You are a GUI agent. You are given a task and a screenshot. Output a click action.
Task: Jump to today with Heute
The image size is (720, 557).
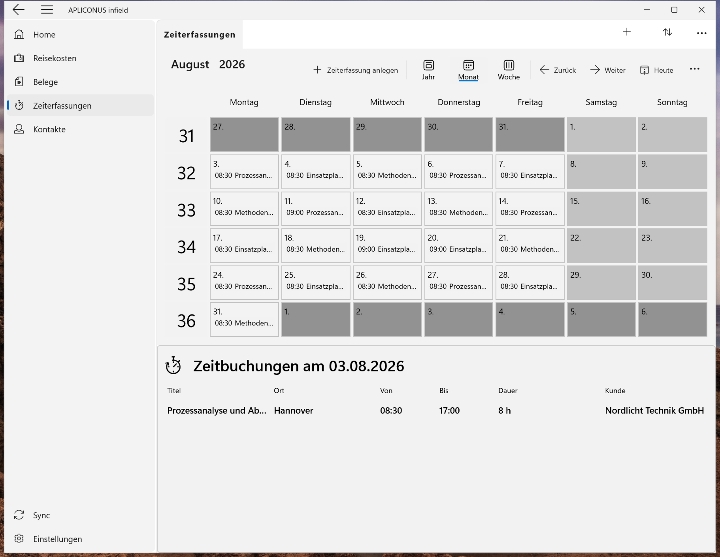(657, 70)
